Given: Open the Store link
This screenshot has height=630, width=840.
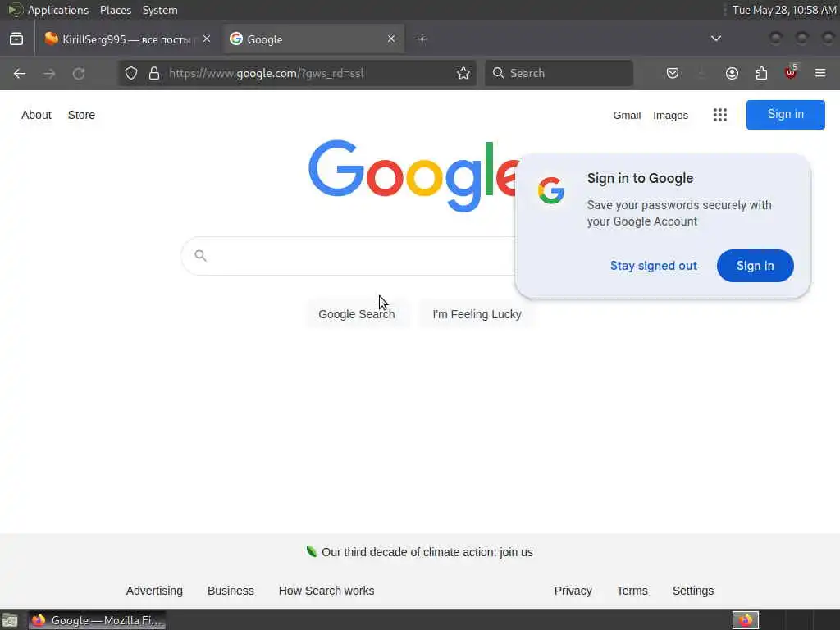Looking at the screenshot, I should 81,115.
